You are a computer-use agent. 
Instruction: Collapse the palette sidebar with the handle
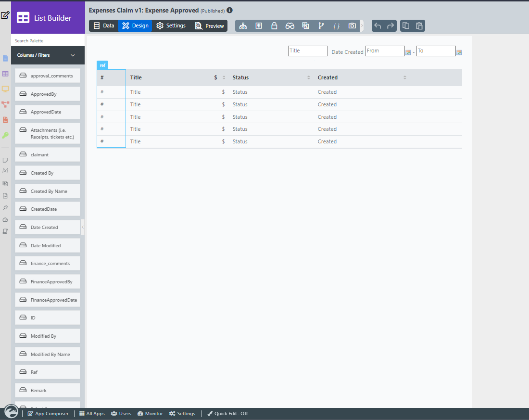point(83,227)
